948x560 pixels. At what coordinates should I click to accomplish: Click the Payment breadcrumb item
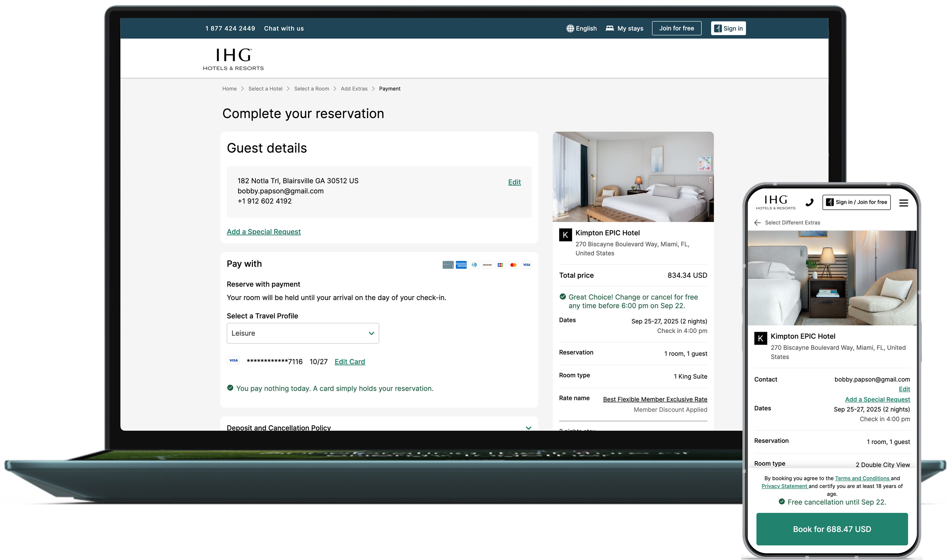pyautogui.click(x=390, y=89)
